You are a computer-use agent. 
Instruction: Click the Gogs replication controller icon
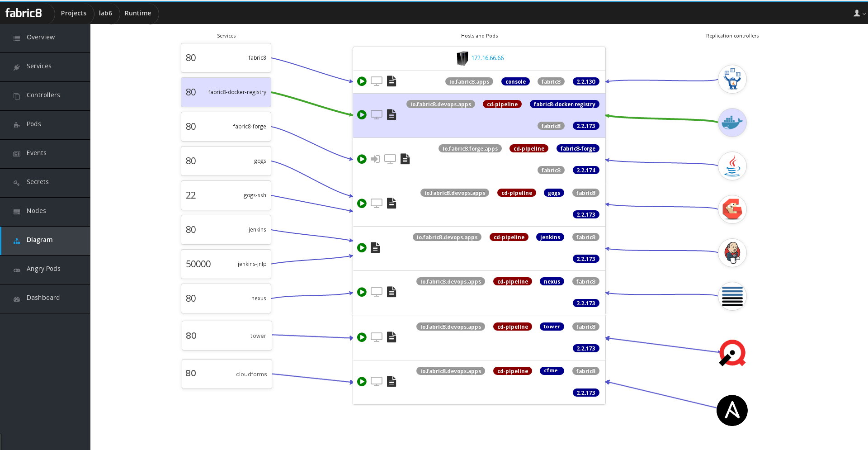pyautogui.click(x=732, y=209)
